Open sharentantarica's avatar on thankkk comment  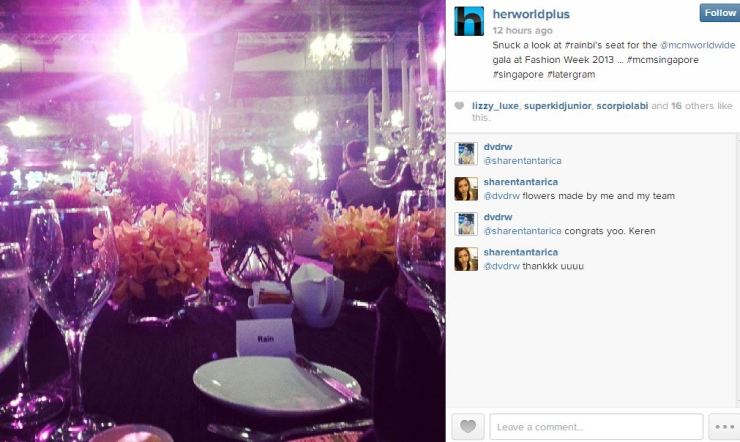[x=466, y=259]
